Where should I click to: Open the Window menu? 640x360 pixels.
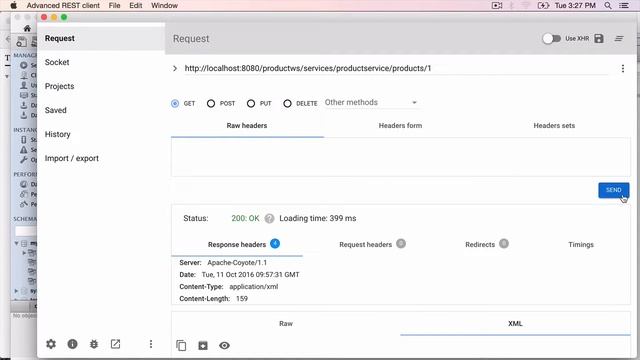[x=164, y=5]
